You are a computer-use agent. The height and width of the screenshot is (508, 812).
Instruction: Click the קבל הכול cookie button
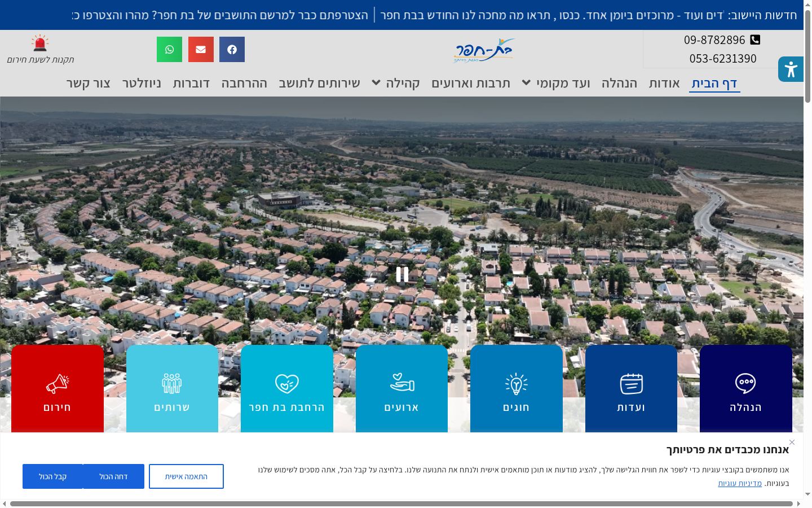tap(53, 476)
